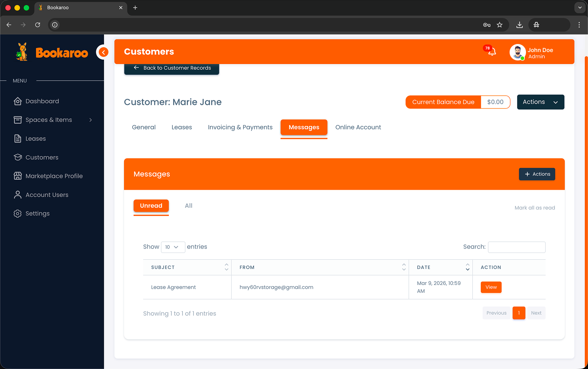
Task: Expand the Spaces & Items submenu
Action: click(91, 120)
